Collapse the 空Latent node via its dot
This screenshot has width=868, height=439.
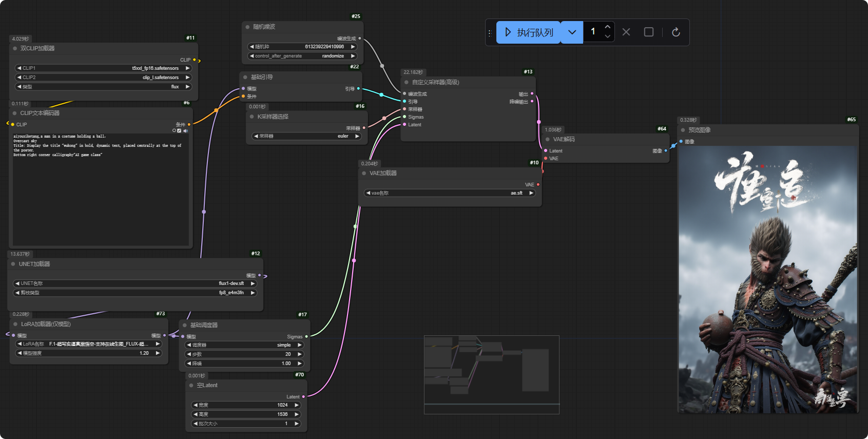tap(191, 385)
